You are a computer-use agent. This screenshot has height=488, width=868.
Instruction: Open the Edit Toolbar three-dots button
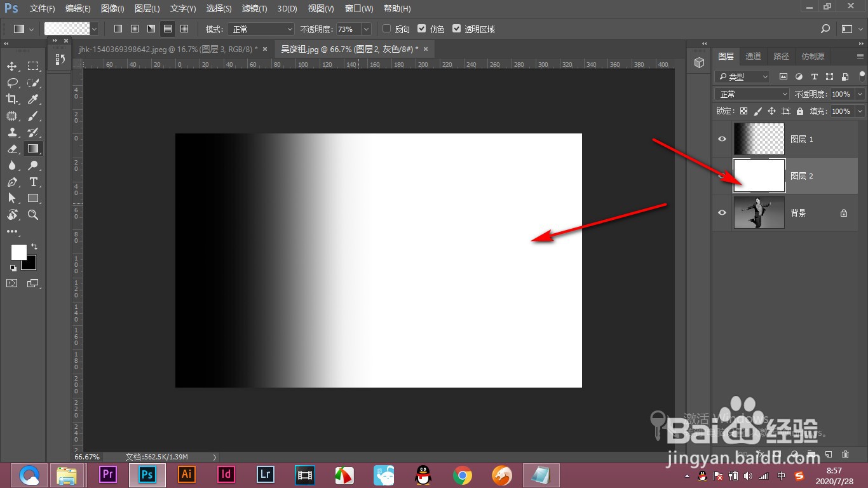[x=12, y=232]
